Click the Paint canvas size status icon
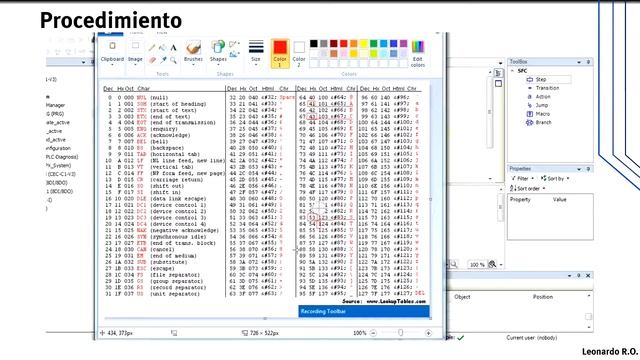The width and height of the screenshot is (640, 360). click(244, 333)
